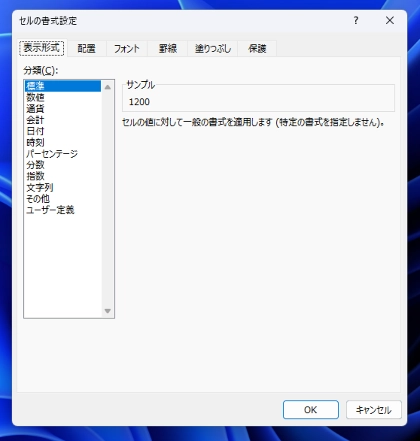Open the フォント tab
420x441 pixels.
(x=127, y=49)
